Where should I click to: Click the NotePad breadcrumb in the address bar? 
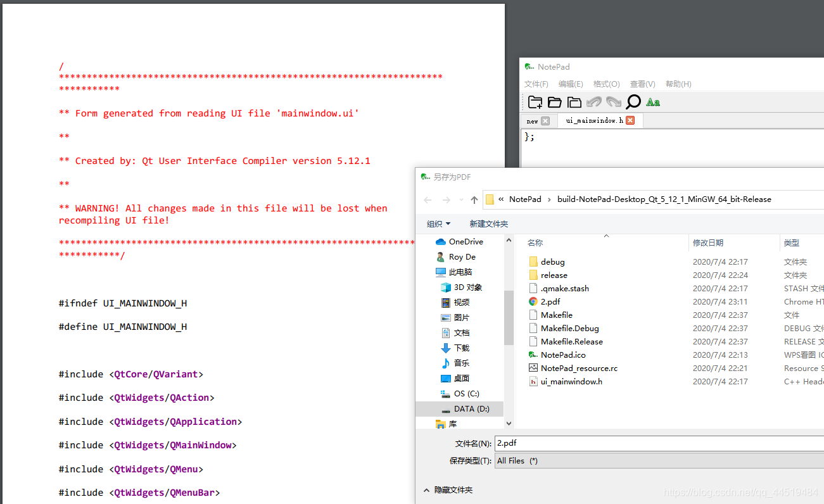coord(525,199)
